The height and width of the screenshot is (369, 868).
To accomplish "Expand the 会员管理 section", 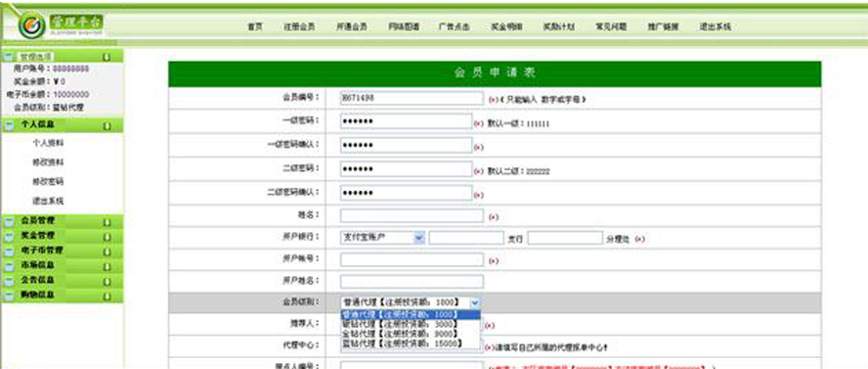I will tap(9, 222).
